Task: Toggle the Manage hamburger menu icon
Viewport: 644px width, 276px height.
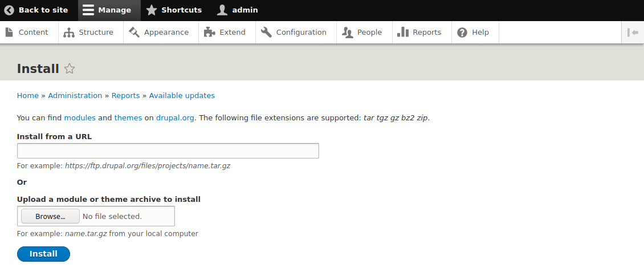Action: (x=88, y=10)
